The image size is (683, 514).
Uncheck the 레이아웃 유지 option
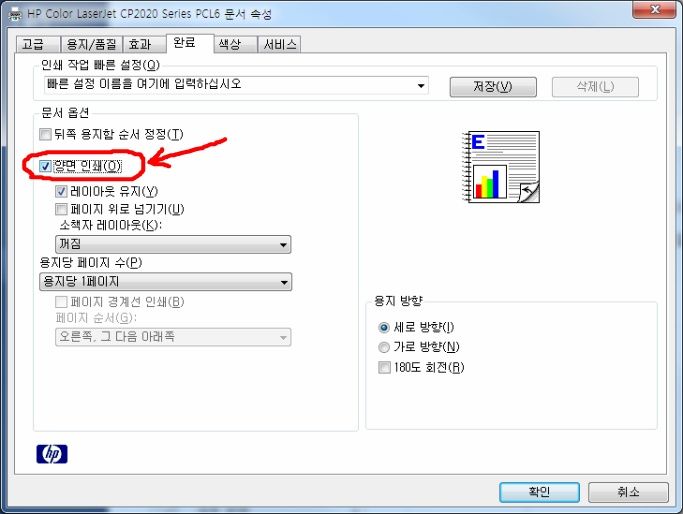(61, 191)
